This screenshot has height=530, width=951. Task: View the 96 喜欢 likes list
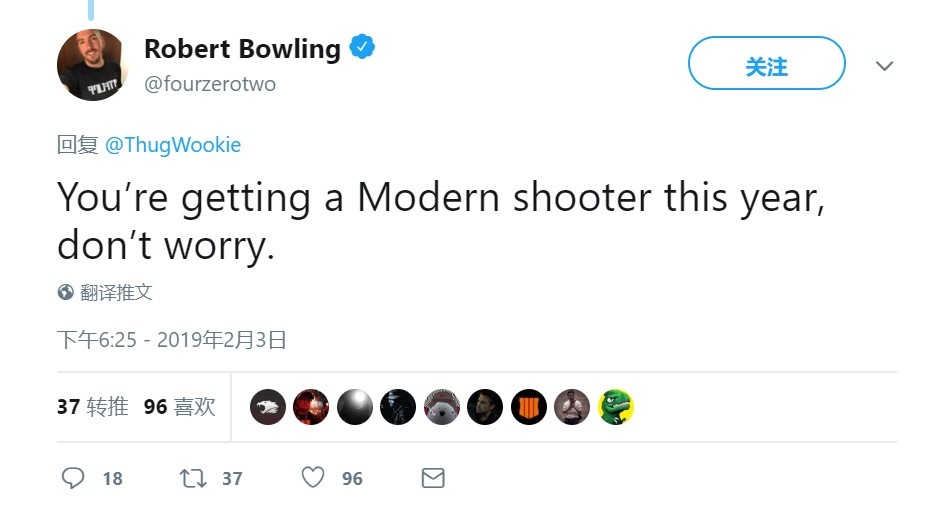coord(180,407)
